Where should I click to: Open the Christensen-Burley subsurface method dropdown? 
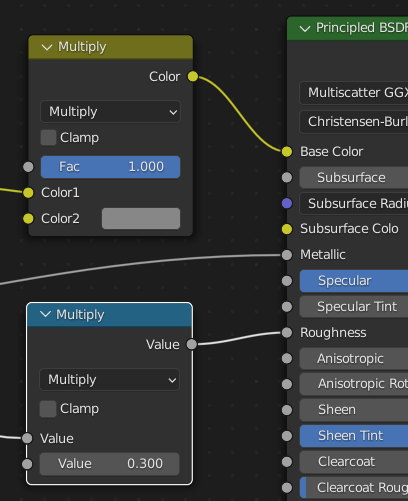(x=354, y=122)
